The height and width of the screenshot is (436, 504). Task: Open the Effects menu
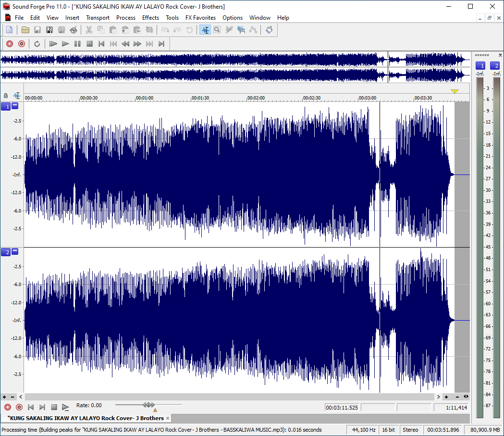(150, 18)
